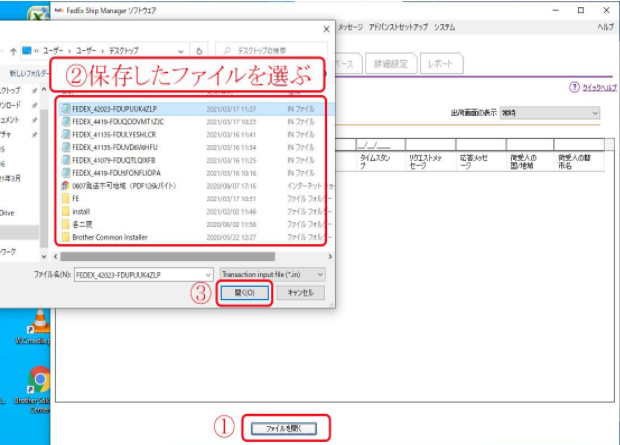Click the refresh folder icon
Screen dimensions: 620x445
[199, 51]
